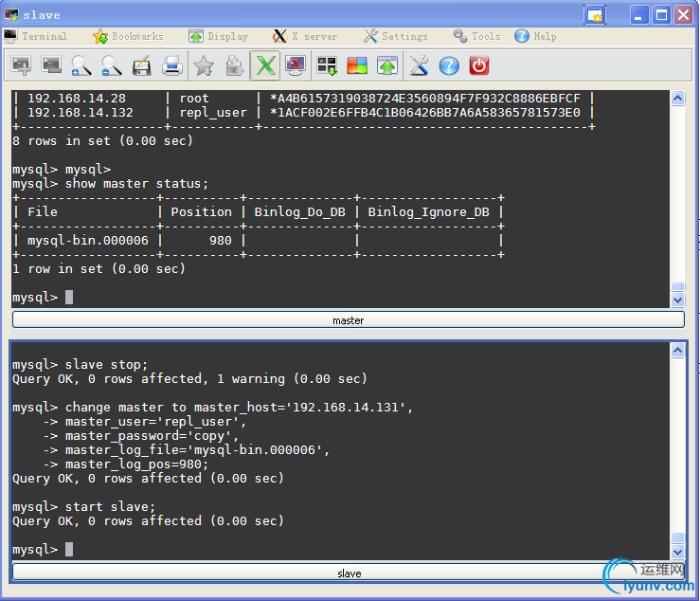Click 'slave stop;' command text
The width and height of the screenshot is (700, 601).
[x=106, y=365]
